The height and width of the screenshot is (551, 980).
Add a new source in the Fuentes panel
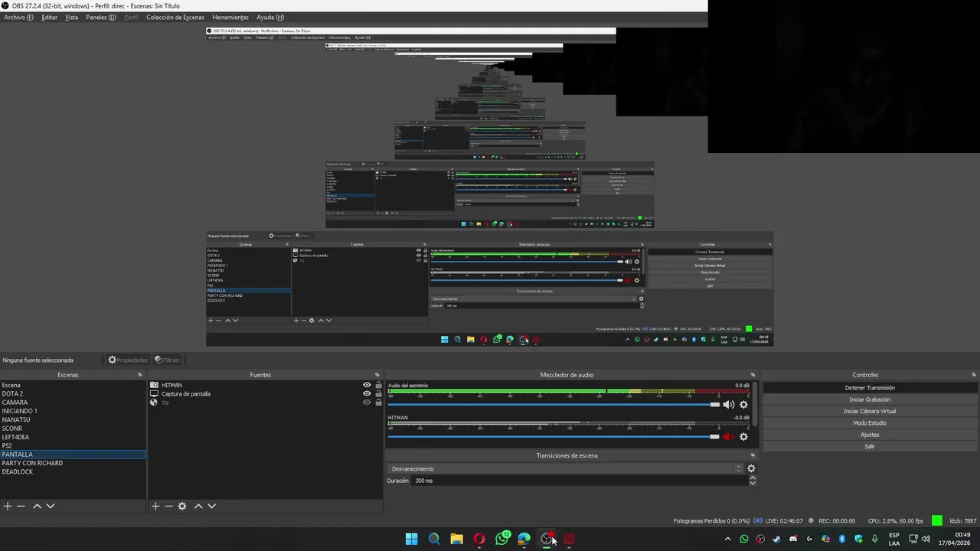[x=155, y=506]
